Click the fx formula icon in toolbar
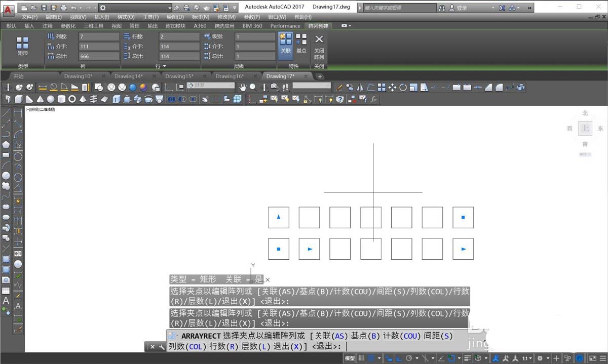The image size is (608, 364). click(x=373, y=99)
